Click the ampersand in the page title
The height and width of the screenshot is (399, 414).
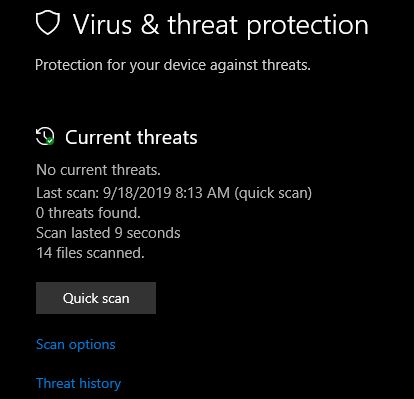(x=150, y=25)
